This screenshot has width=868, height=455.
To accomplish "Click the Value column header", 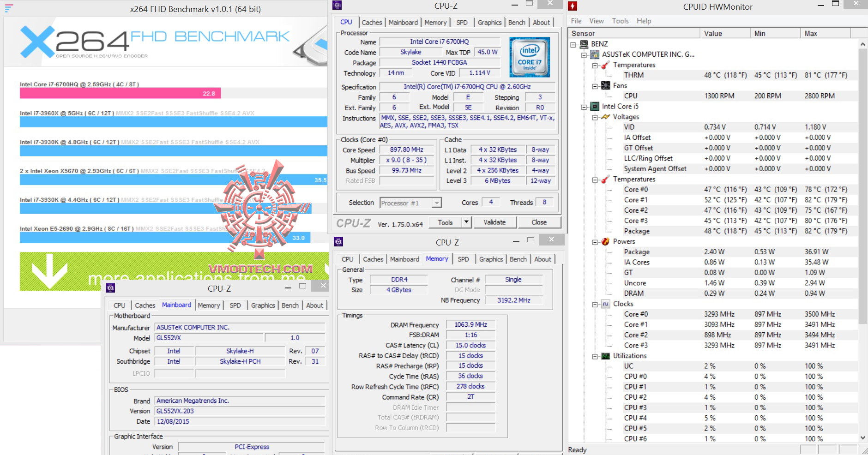I will point(725,33).
